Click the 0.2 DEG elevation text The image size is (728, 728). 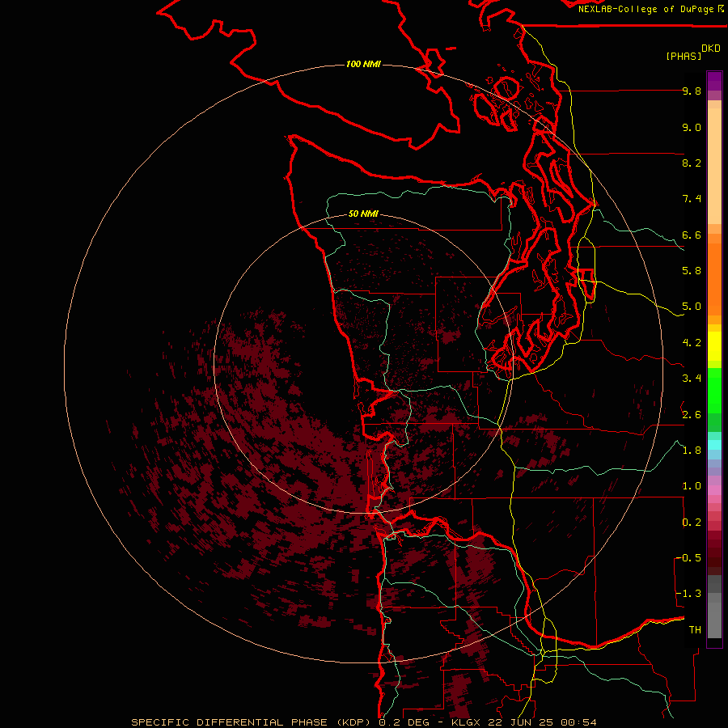click(404, 722)
